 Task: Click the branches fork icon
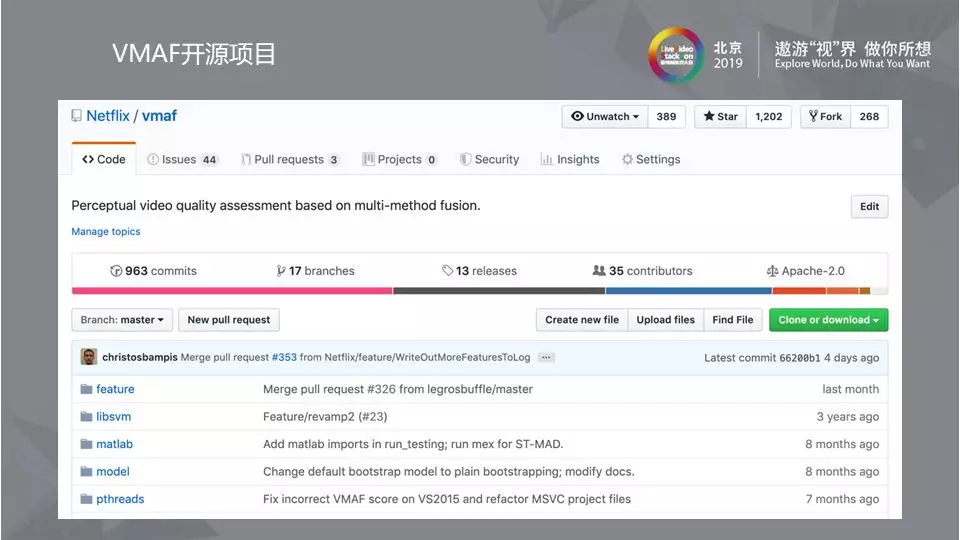coord(280,271)
